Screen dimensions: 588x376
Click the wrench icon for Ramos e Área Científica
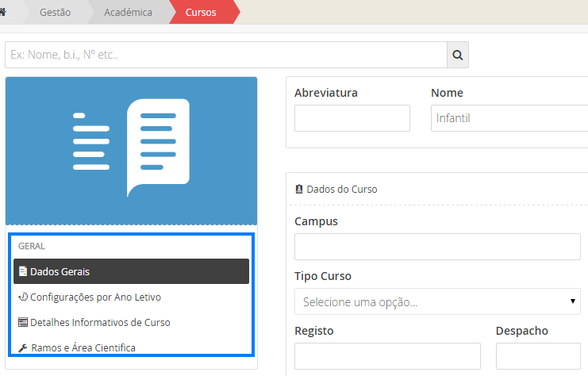22,348
